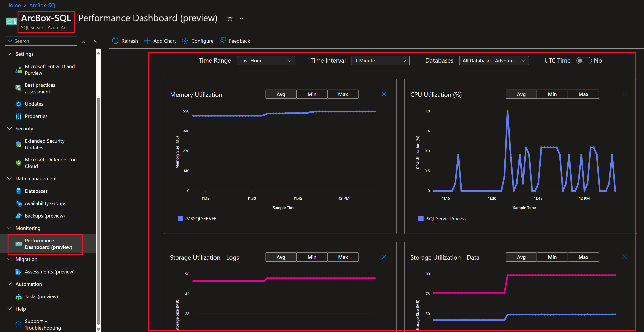Select Min on CPU Utilization chart

[552, 94]
